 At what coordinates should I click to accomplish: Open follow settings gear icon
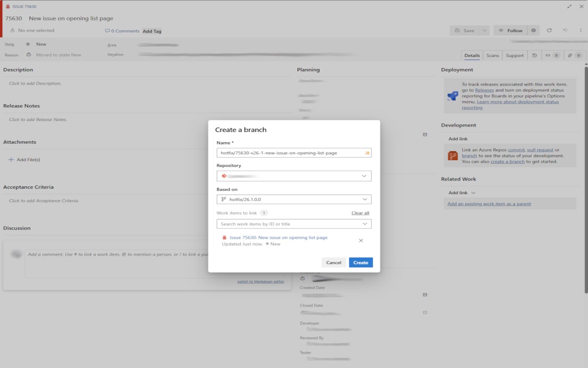[533, 30]
